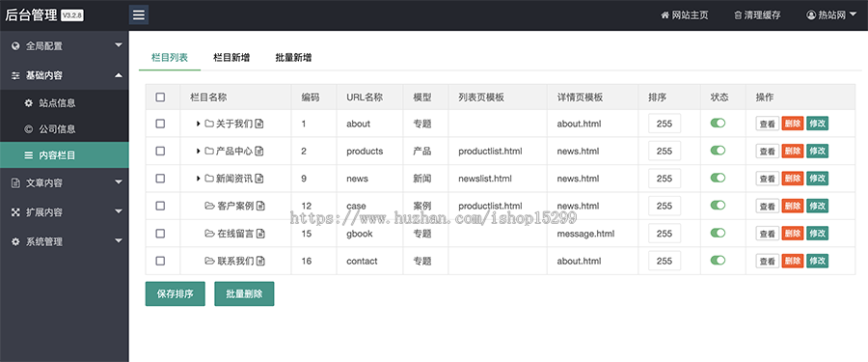Click the gear icon beside 系统管理

(15, 241)
